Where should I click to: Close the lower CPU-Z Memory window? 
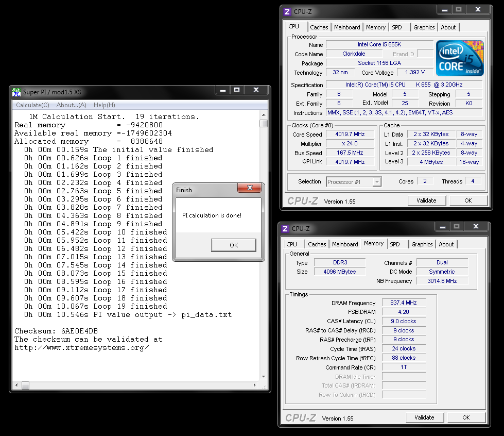point(476,227)
